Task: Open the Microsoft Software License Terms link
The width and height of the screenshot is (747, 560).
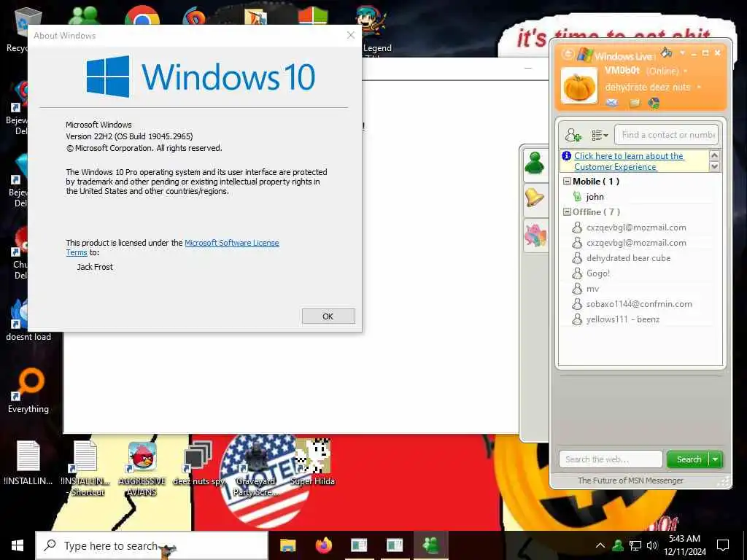Action: 231,243
